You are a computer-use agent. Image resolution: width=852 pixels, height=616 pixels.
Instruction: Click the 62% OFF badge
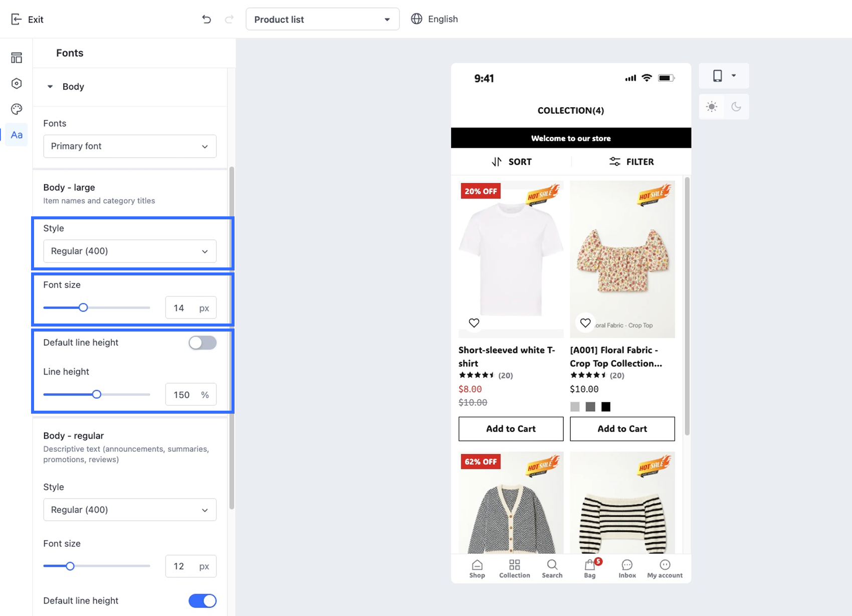coord(481,461)
